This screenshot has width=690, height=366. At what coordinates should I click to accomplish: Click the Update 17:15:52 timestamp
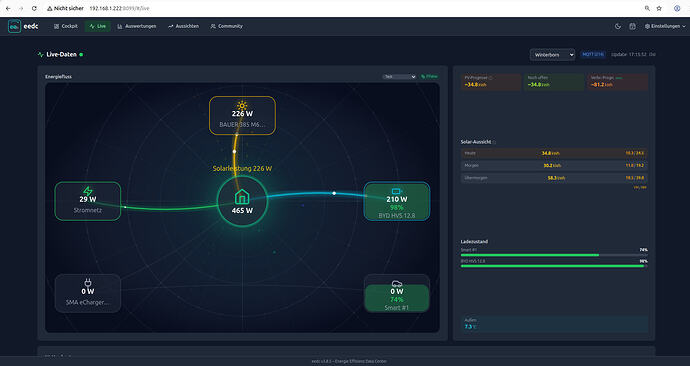[629, 55]
